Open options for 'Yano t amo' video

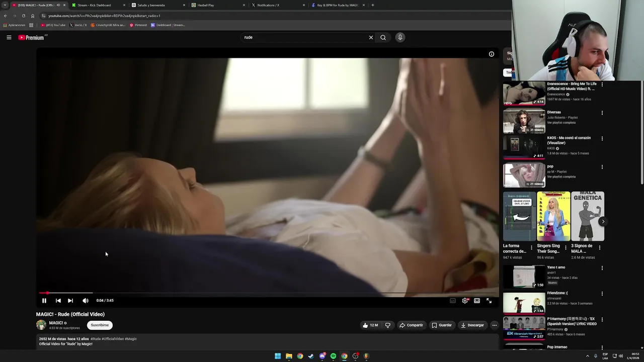(602, 268)
